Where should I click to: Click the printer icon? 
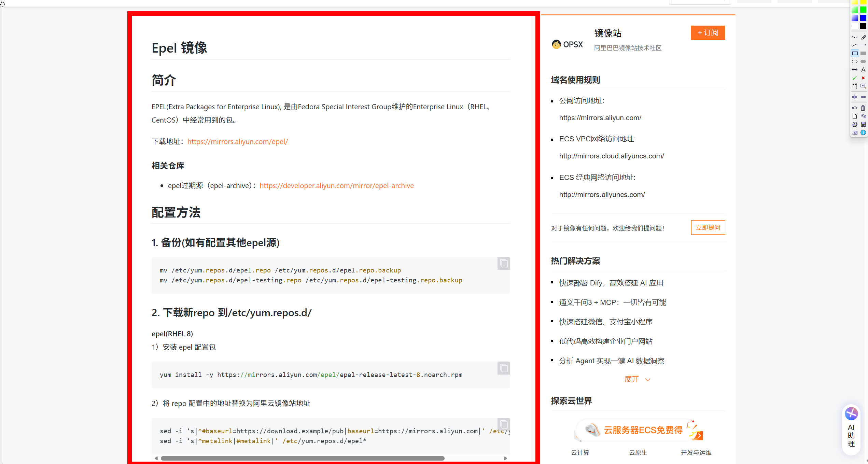(x=854, y=124)
